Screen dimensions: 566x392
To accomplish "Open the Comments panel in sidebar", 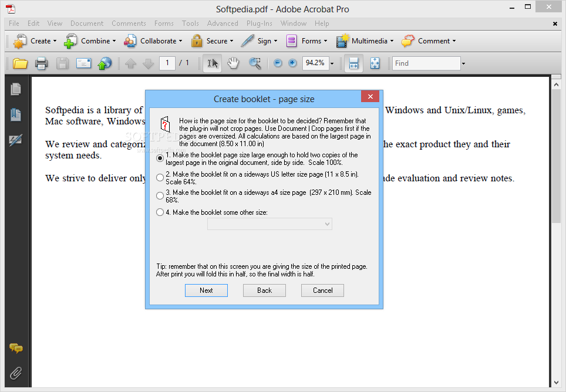I will coord(16,348).
